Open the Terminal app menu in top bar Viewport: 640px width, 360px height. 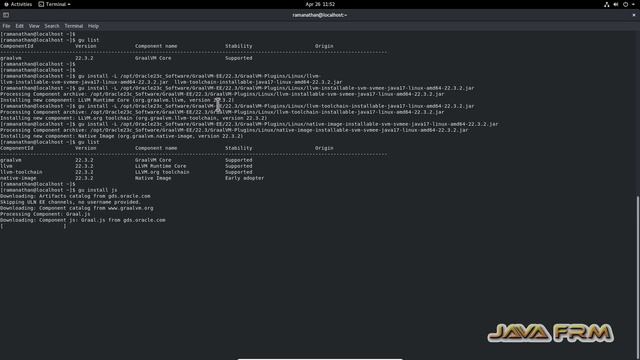[x=54, y=4]
